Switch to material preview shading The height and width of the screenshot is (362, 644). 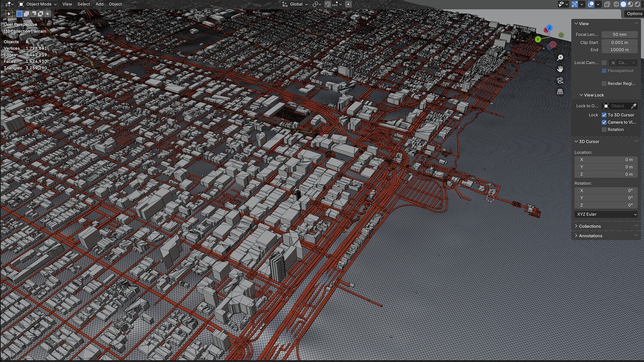[630, 4]
